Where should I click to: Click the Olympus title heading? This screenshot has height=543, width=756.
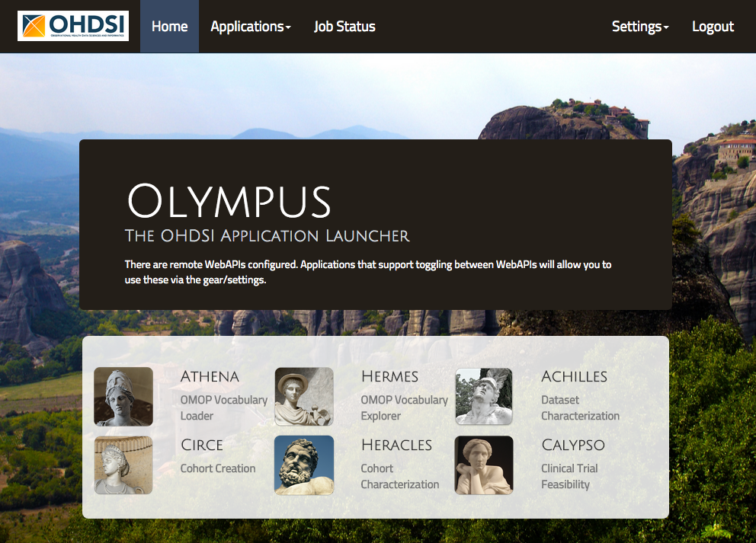[x=229, y=203]
